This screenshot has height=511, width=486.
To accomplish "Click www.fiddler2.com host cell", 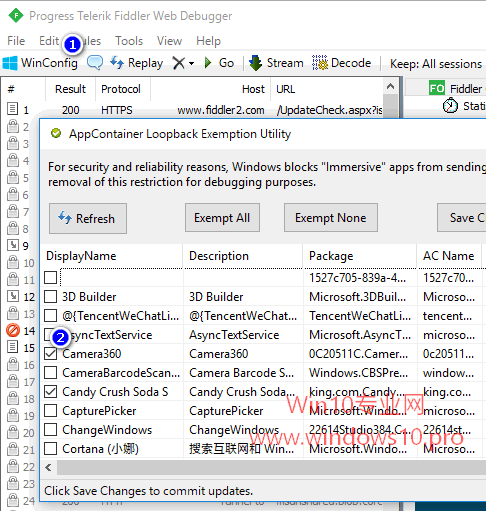I will pyautogui.click(x=221, y=110).
